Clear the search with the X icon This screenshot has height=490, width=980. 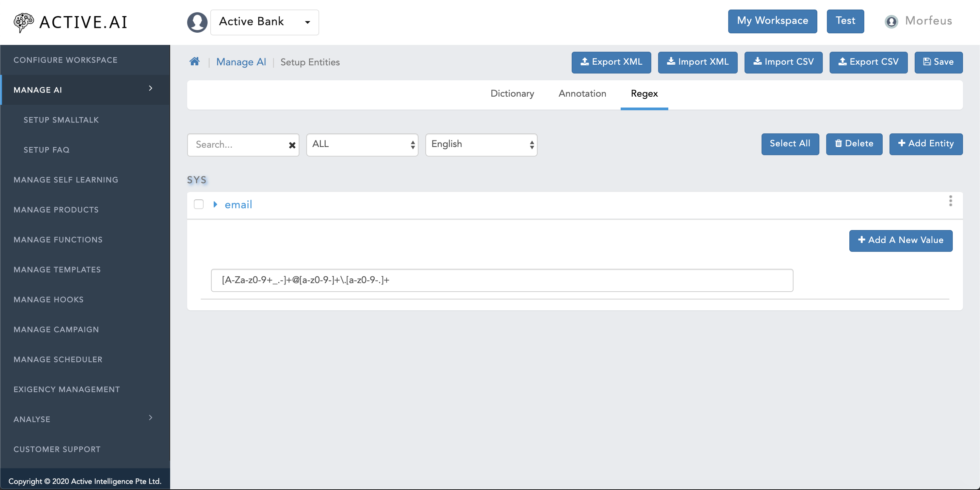[292, 145]
